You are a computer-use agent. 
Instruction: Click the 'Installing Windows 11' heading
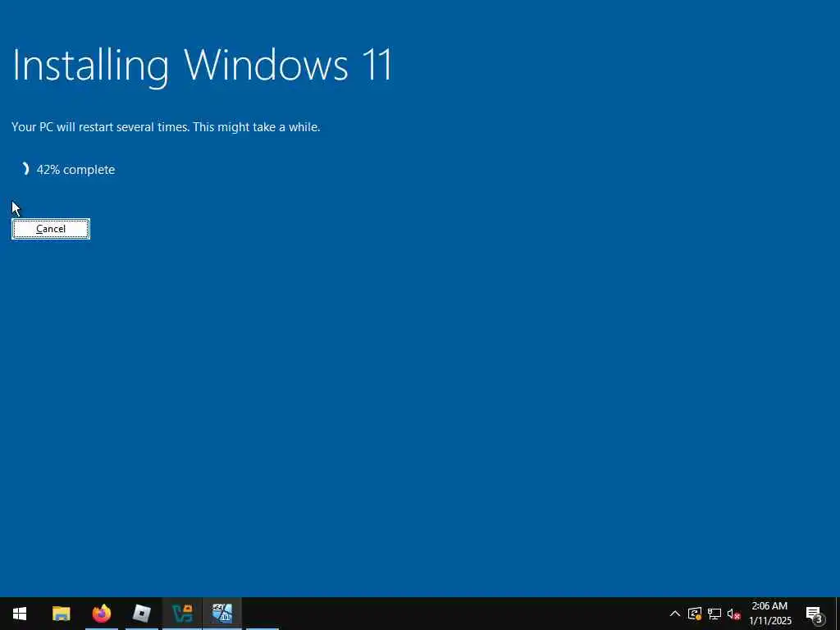point(203,66)
